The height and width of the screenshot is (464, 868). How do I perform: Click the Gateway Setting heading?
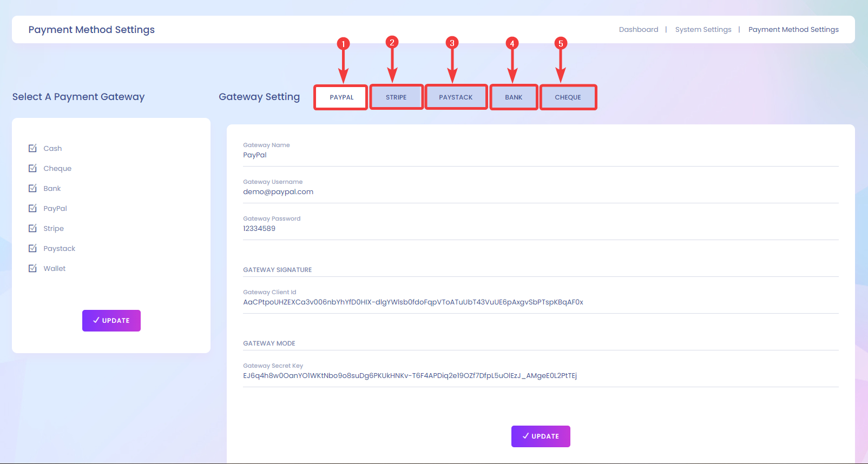(259, 97)
